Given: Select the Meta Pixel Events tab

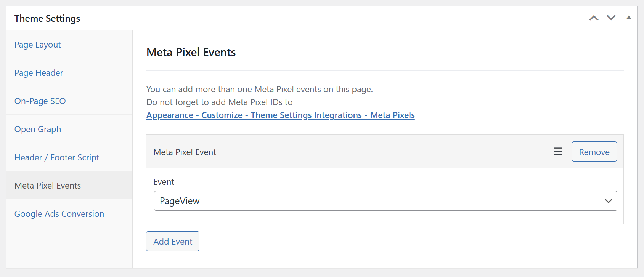Looking at the screenshot, I should 47,186.
